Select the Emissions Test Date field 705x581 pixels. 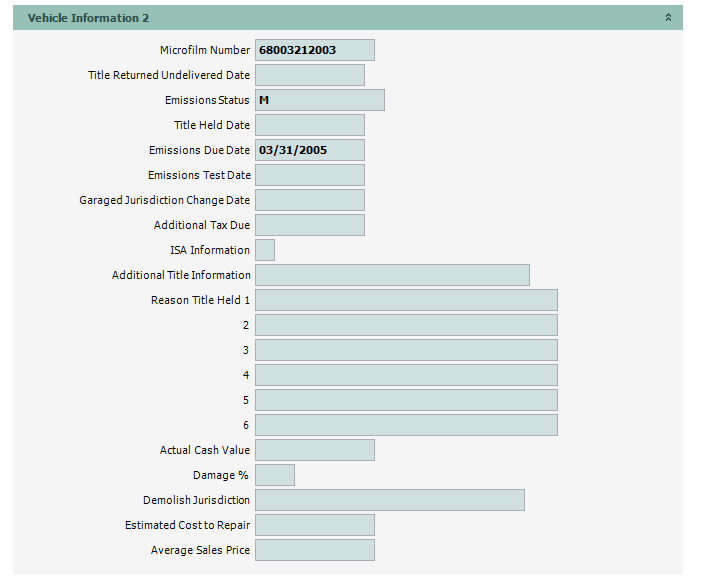pyautogui.click(x=309, y=175)
